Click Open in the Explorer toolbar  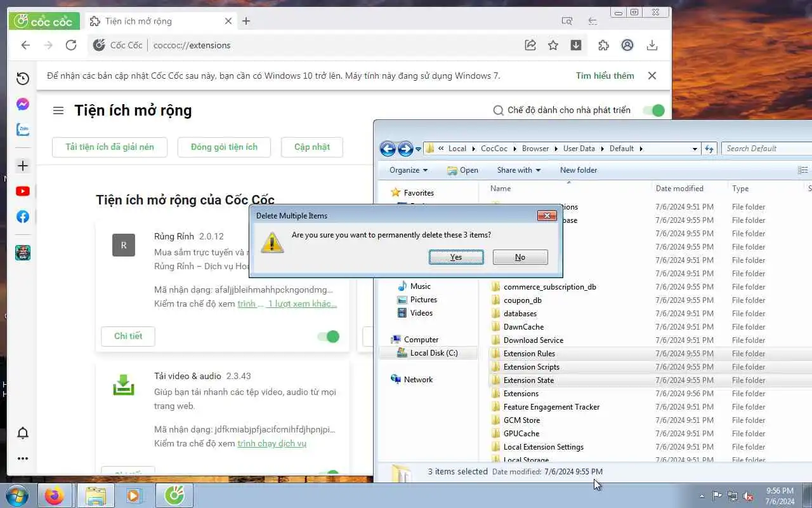pos(462,170)
